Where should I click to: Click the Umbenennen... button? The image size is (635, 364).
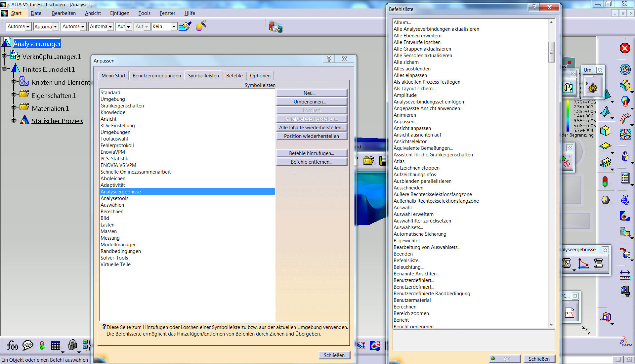312,102
